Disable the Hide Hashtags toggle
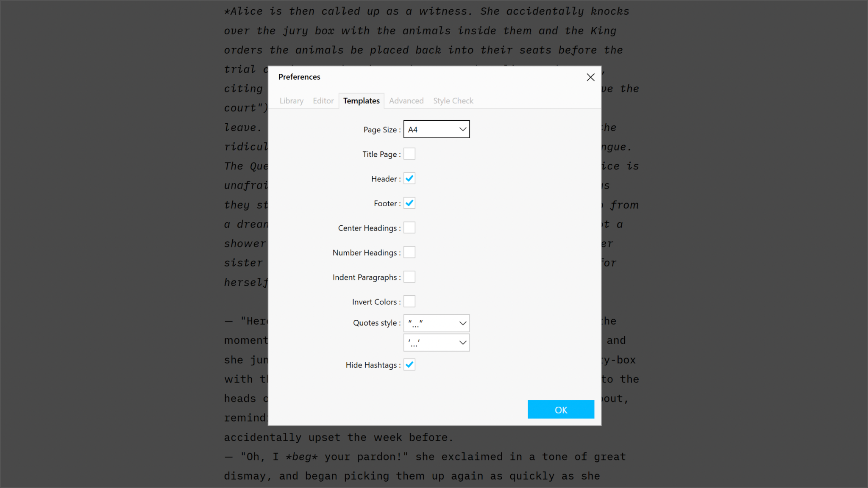868x488 pixels. click(x=409, y=365)
